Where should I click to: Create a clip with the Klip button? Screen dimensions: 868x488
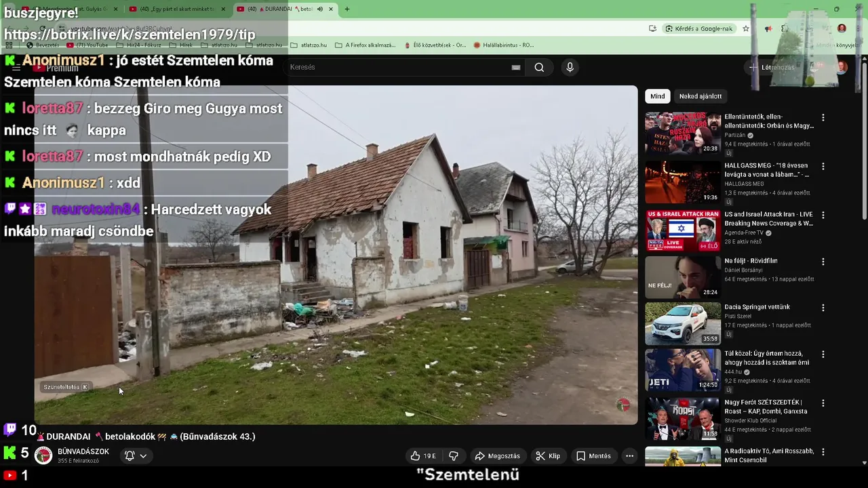tap(548, 456)
